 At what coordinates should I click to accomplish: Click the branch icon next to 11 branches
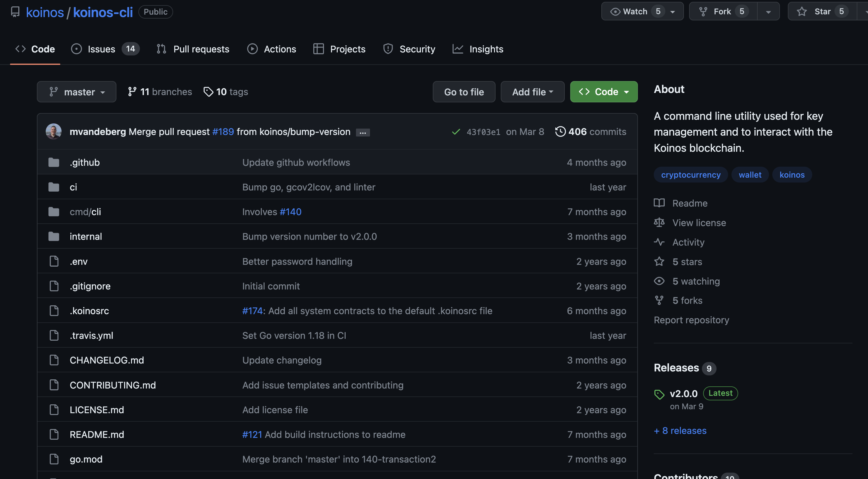coord(132,92)
